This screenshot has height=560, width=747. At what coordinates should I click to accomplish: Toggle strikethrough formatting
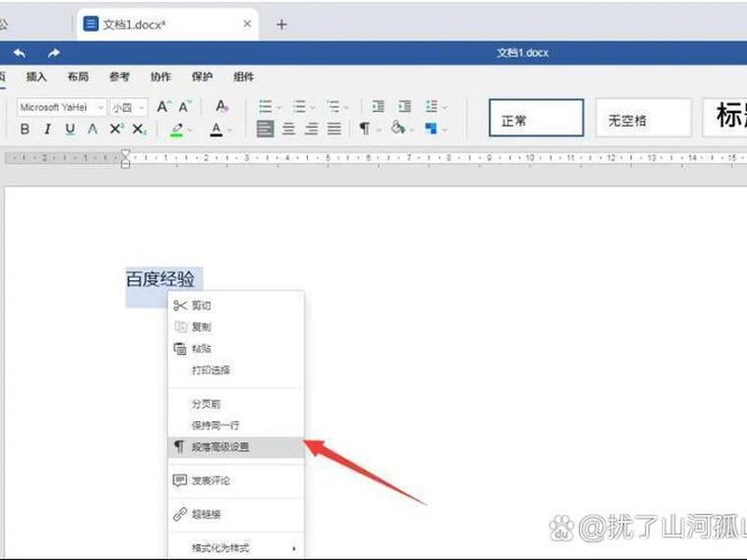click(x=92, y=129)
